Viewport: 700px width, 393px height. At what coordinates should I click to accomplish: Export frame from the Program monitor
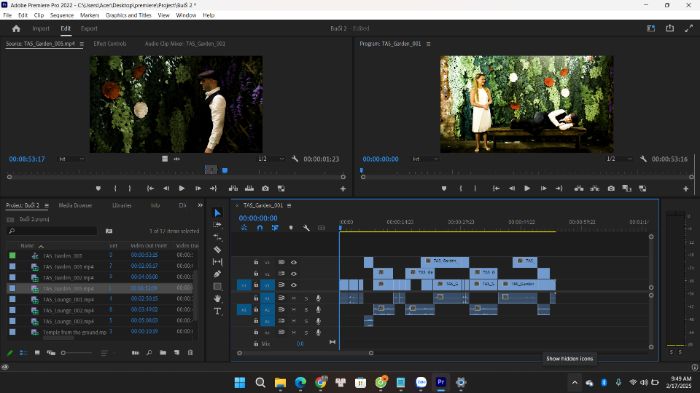point(611,188)
